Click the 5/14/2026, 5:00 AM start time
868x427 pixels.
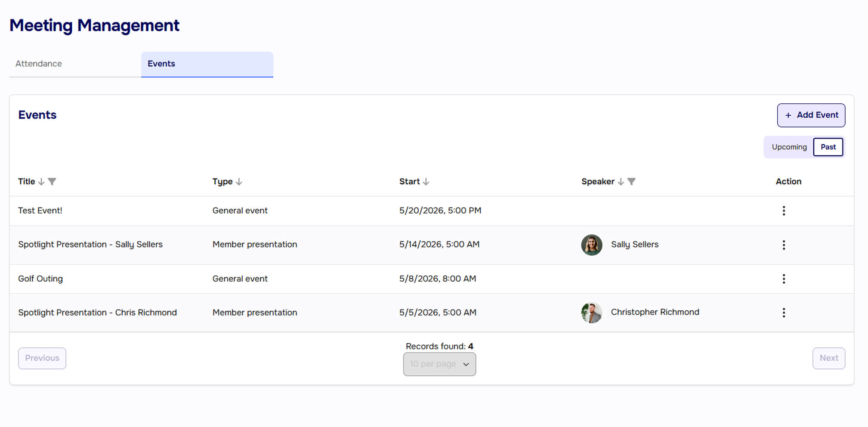pos(439,244)
